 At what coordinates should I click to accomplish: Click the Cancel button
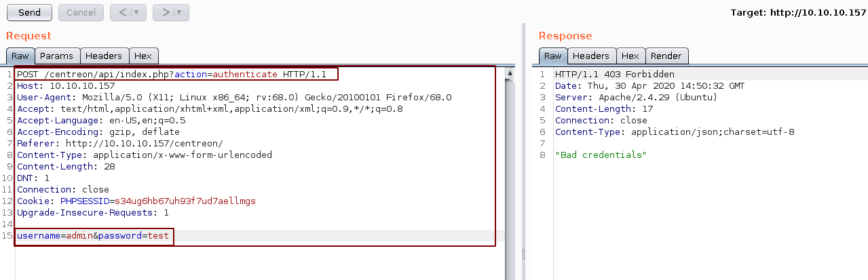81,12
